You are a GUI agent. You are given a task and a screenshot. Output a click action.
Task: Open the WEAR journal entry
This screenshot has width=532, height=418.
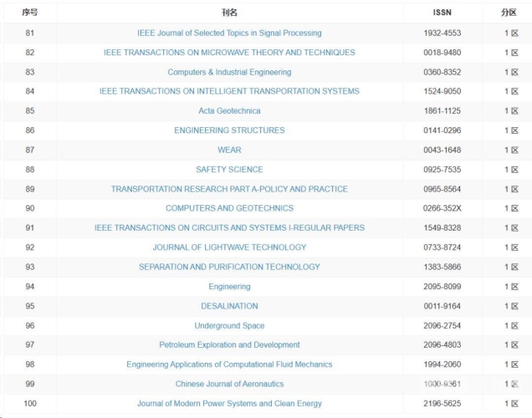point(229,150)
